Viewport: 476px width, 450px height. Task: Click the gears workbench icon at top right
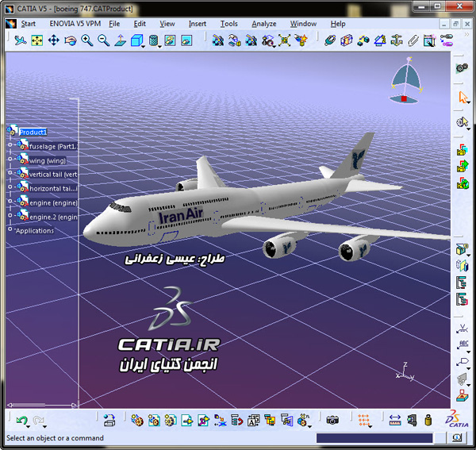[462, 67]
